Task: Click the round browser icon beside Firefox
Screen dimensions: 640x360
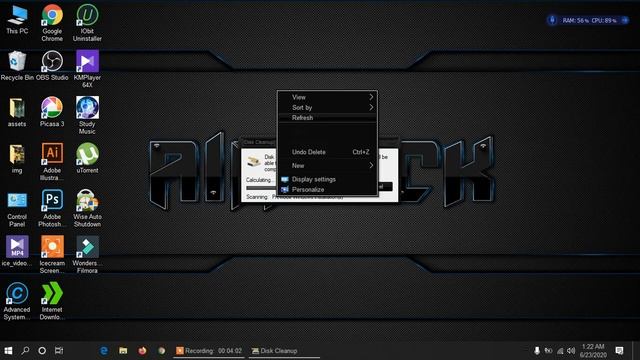Action: (x=162, y=351)
